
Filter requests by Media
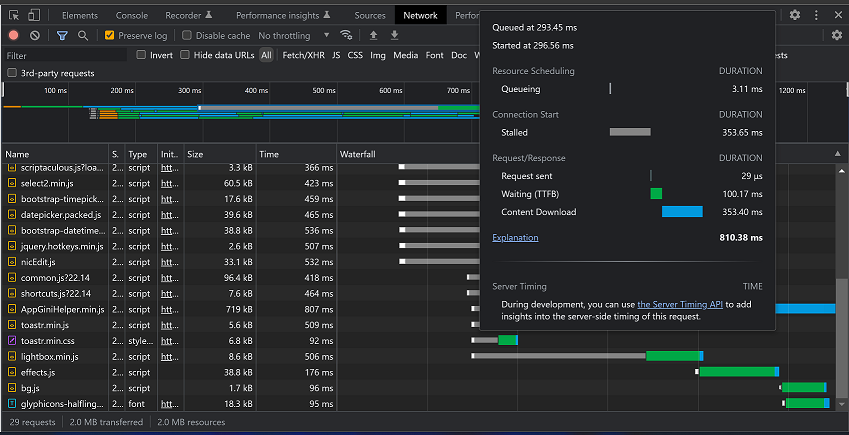pos(406,55)
